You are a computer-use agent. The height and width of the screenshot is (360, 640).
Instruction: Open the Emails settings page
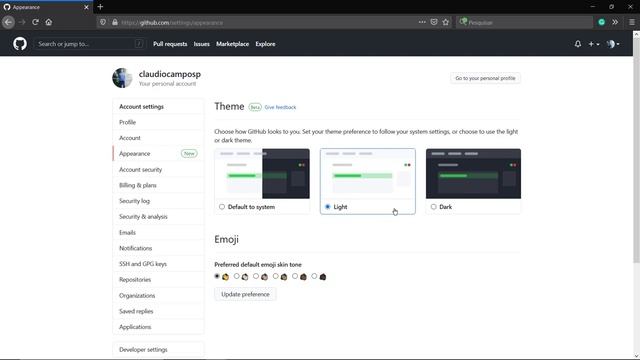point(158,232)
